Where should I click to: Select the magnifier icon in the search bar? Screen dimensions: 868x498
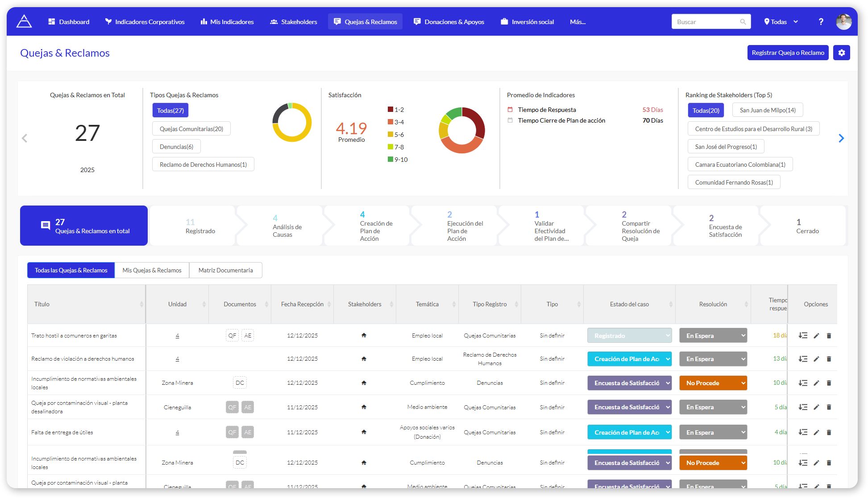tap(743, 21)
